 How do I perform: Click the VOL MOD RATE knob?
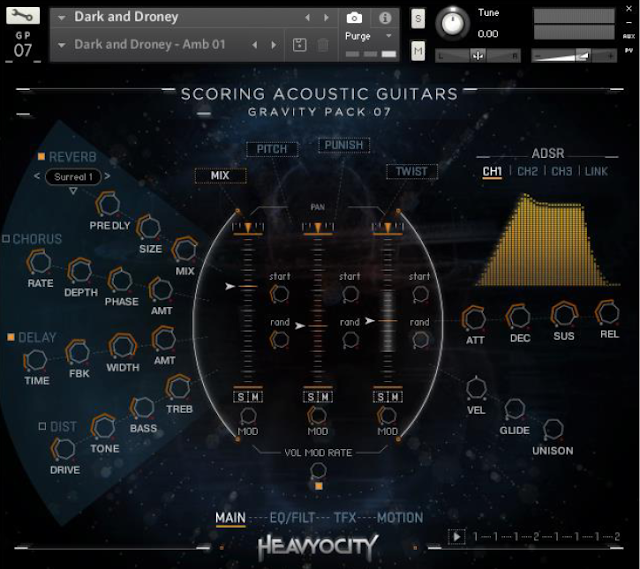coord(318,470)
